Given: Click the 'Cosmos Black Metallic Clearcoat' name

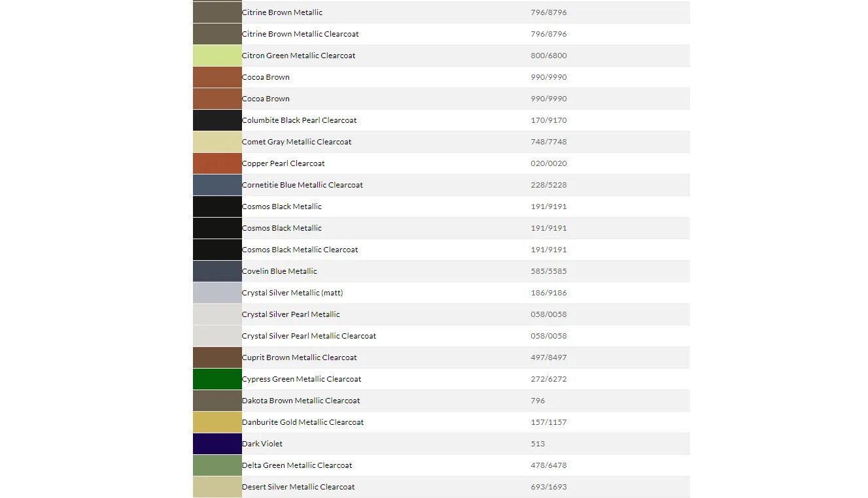Looking at the screenshot, I should pyautogui.click(x=300, y=250).
